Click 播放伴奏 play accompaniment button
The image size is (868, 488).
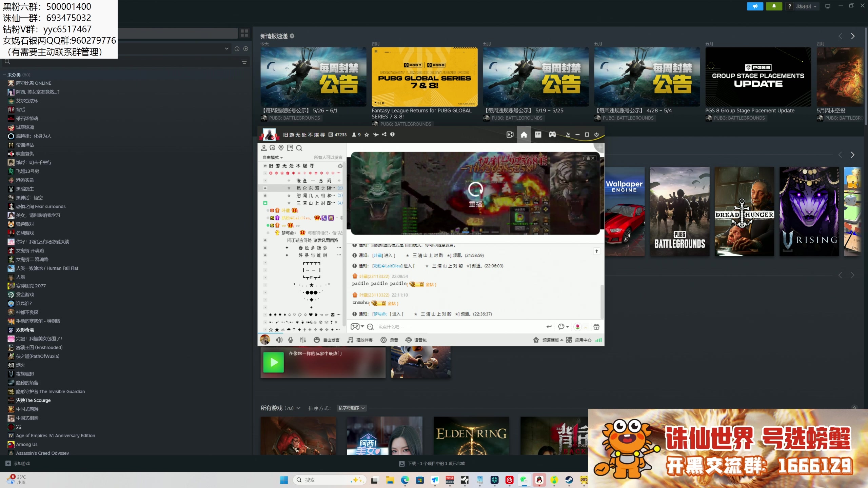click(360, 340)
